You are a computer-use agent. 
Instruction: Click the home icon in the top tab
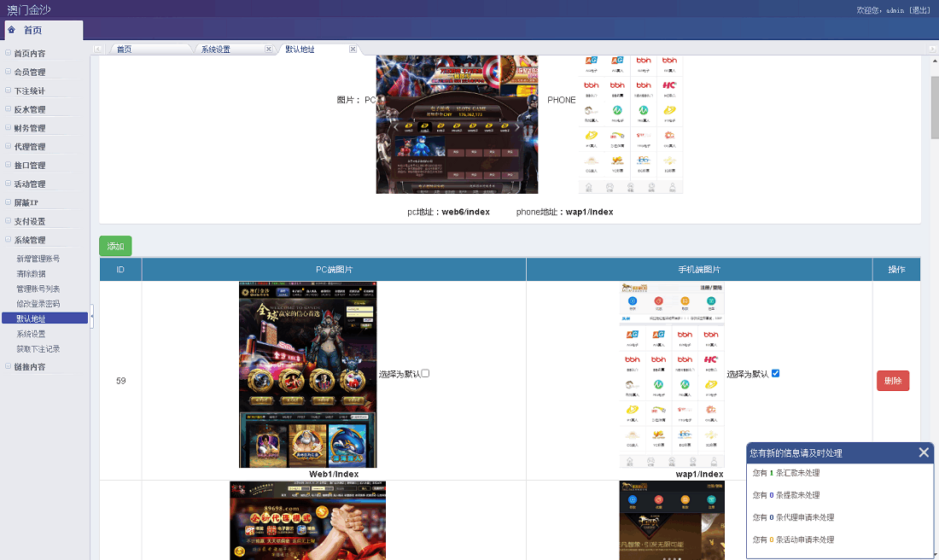tap(11, 30)
